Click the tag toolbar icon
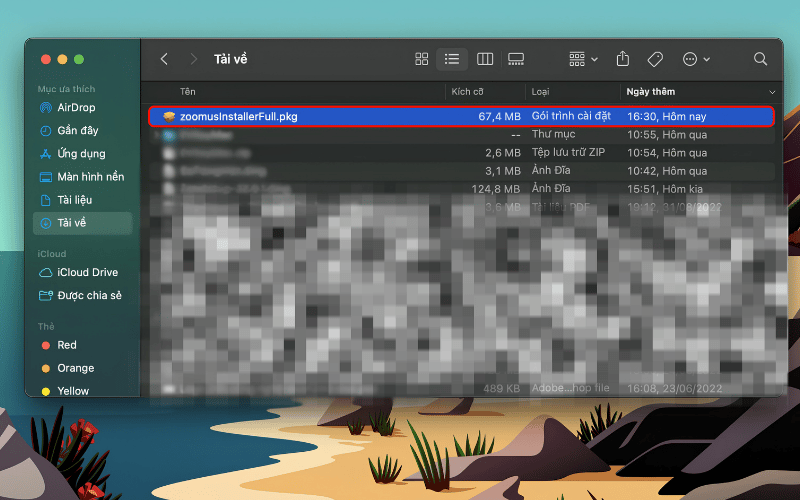This screenshot has width=800, height=500. pos(655,59)
